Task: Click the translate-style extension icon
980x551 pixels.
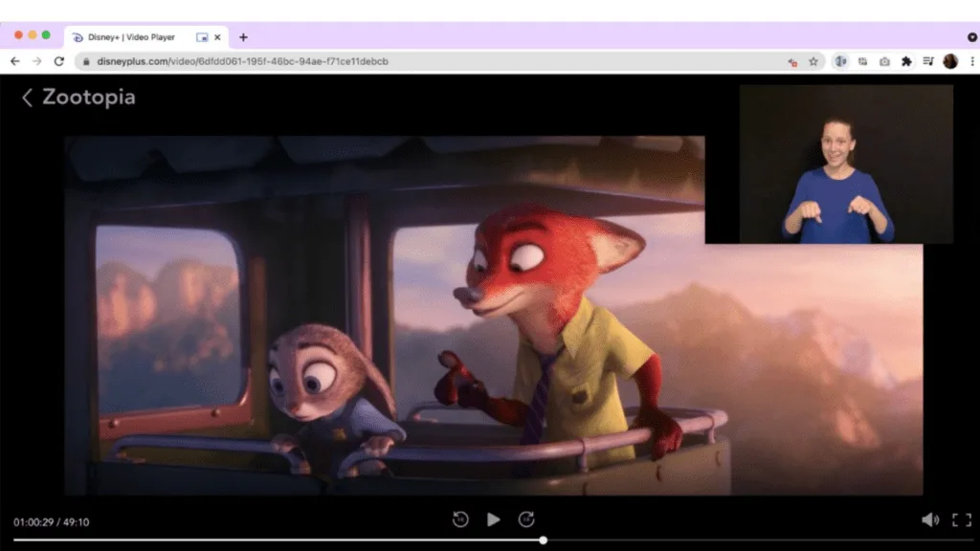Action: point(862,61)
